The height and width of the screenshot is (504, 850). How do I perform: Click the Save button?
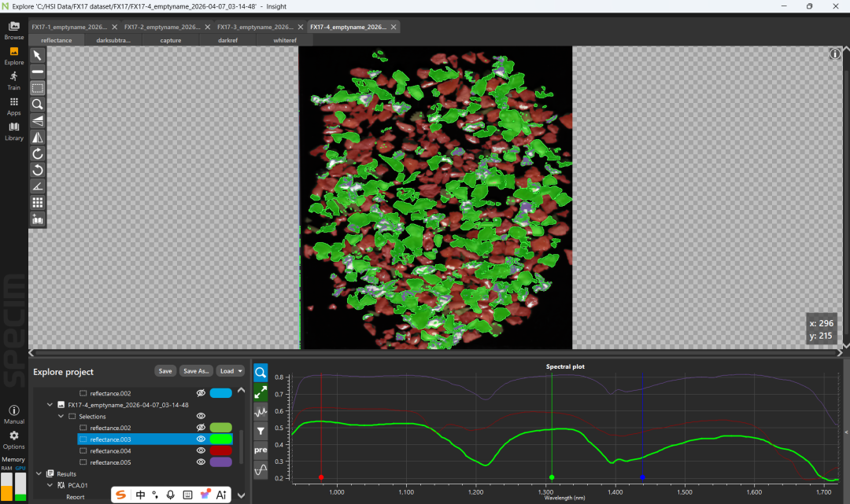pyautogui.click(x=165, y=371)
